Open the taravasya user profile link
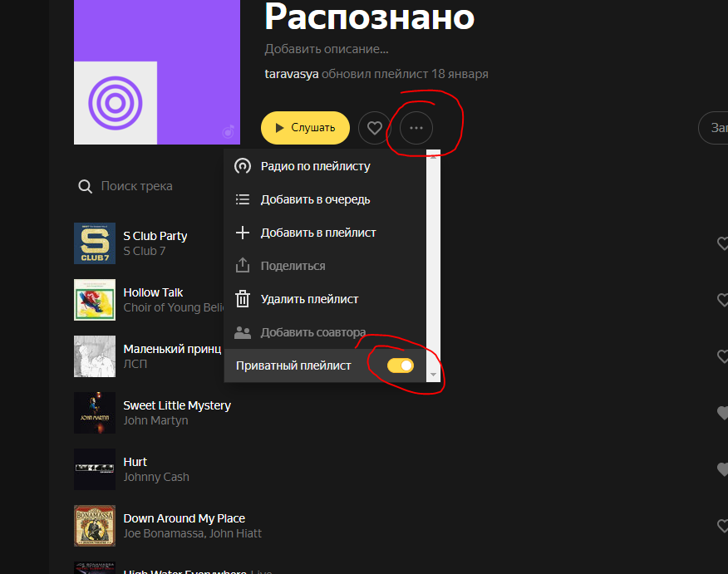Viewport: 728px width, 574px height. pyautogui.click(x=291, y=74)
